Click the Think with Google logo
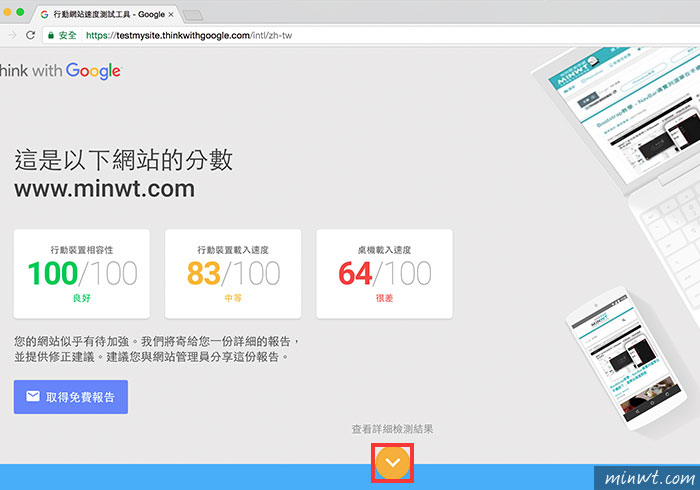The width and height of the screenshot is (700, 490). point(60,71)
